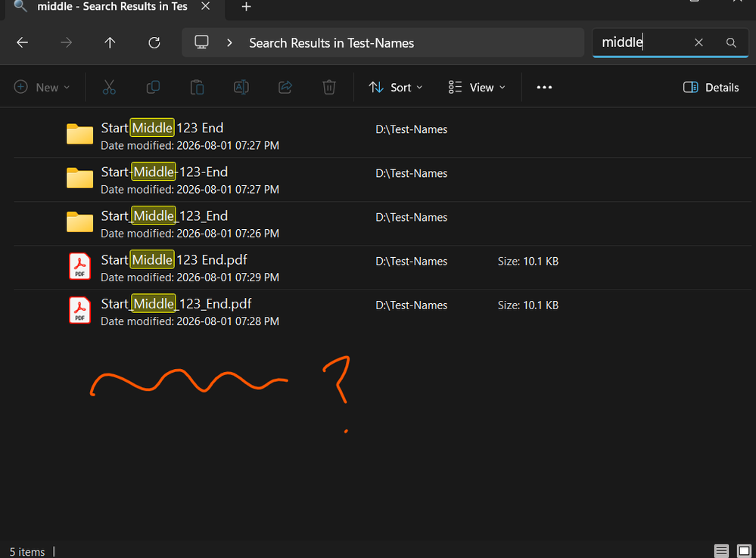Click the Cut scissors icon

(x=110, y=87)
